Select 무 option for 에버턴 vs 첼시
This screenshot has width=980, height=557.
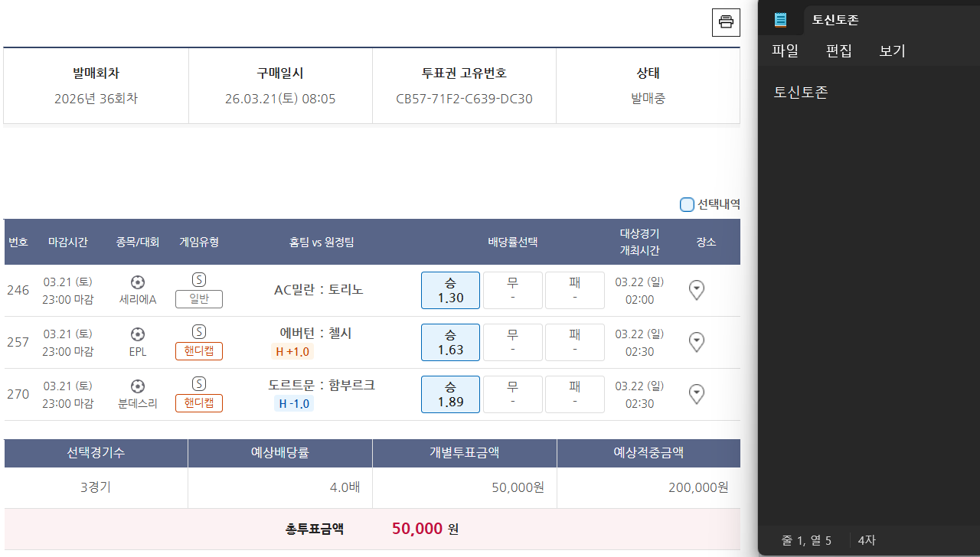(512, 343)
